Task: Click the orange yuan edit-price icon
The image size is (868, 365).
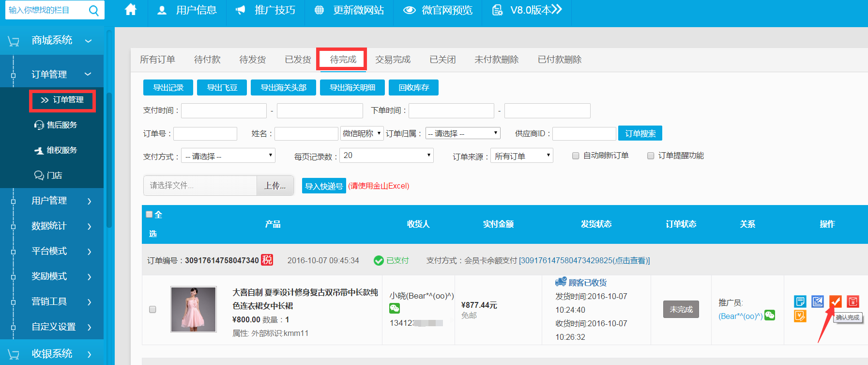Action: tap(800, 317)
